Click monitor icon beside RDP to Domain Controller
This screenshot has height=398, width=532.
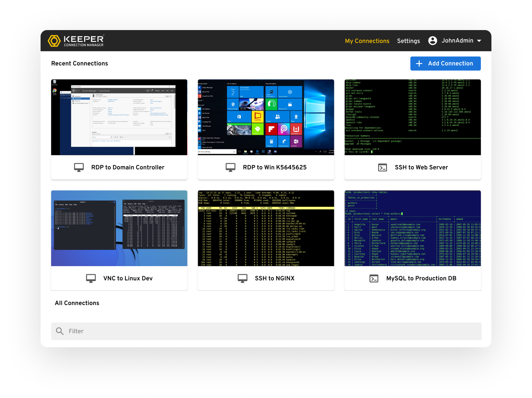pos(79,168)
